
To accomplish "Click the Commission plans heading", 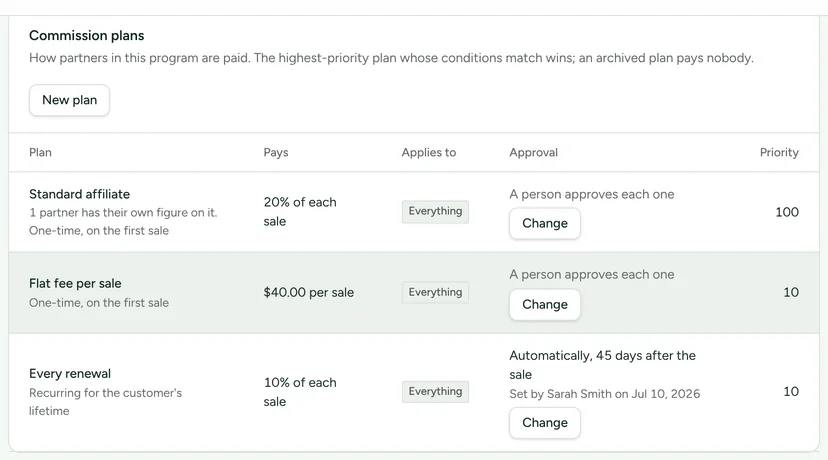I will coord(87,35).
